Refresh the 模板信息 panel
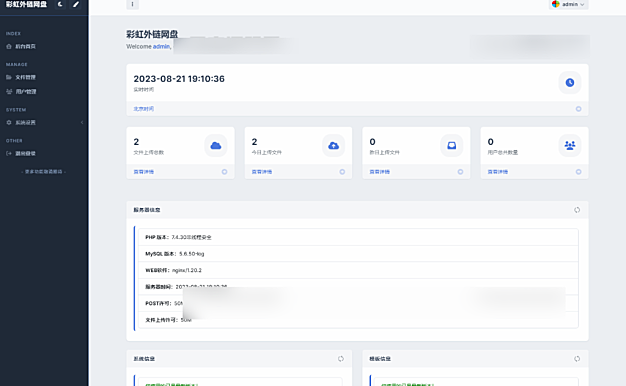This screenshot has width=626, height=386. click(x=577, y=359)
